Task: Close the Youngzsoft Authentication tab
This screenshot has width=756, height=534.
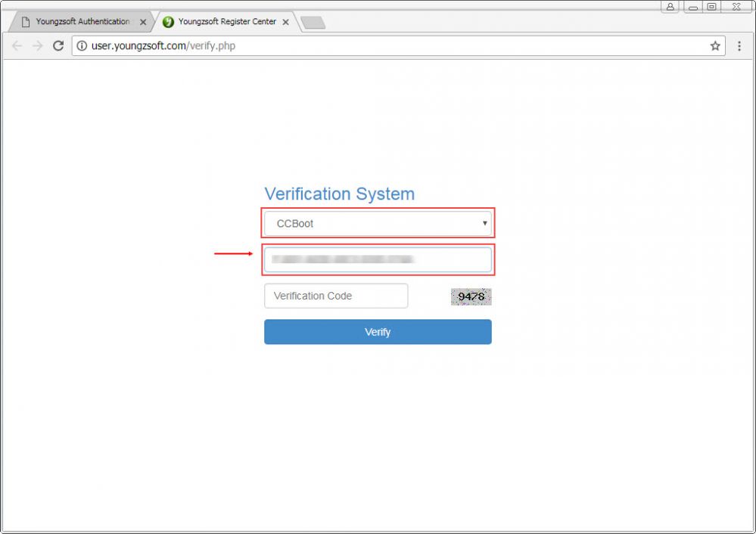Action: pyautogui.click(x=143, y=22)
